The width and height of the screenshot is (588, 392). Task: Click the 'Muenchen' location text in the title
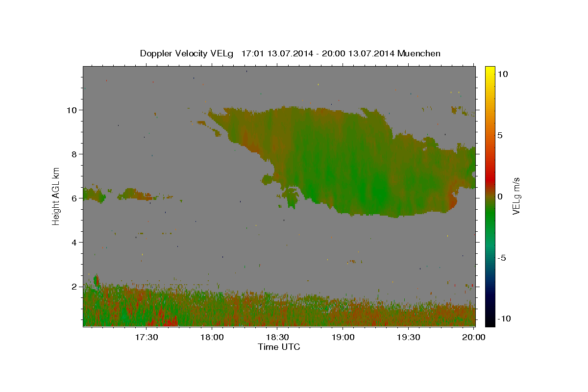tap(419, 53)
